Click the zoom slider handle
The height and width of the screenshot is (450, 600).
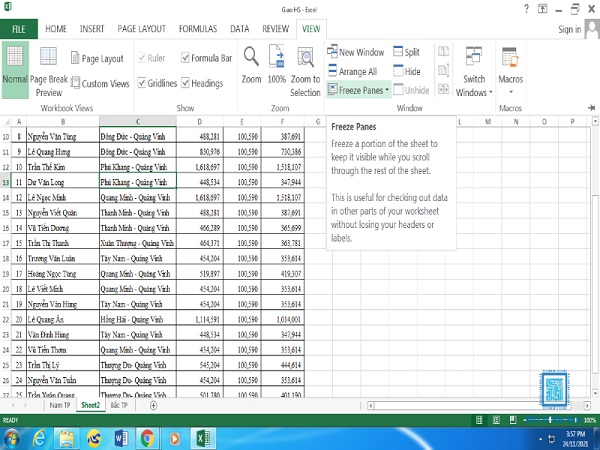coord(550,420)
